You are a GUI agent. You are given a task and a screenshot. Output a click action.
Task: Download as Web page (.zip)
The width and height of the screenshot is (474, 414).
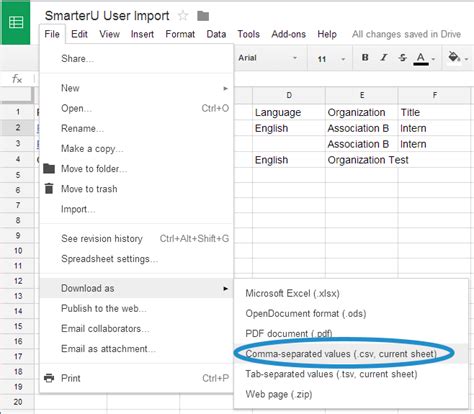click(351, 394)
